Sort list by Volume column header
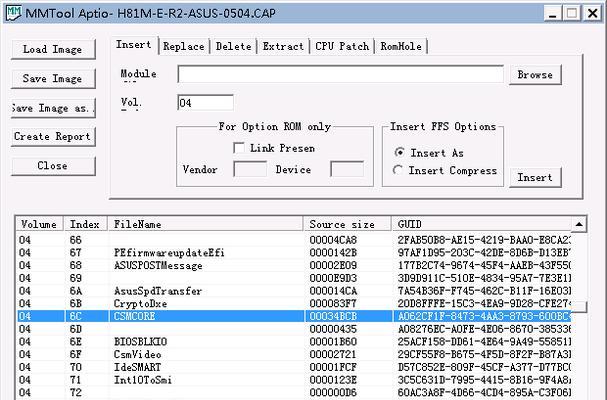Viewport: 607px width, 400px height. click(39, 224)
